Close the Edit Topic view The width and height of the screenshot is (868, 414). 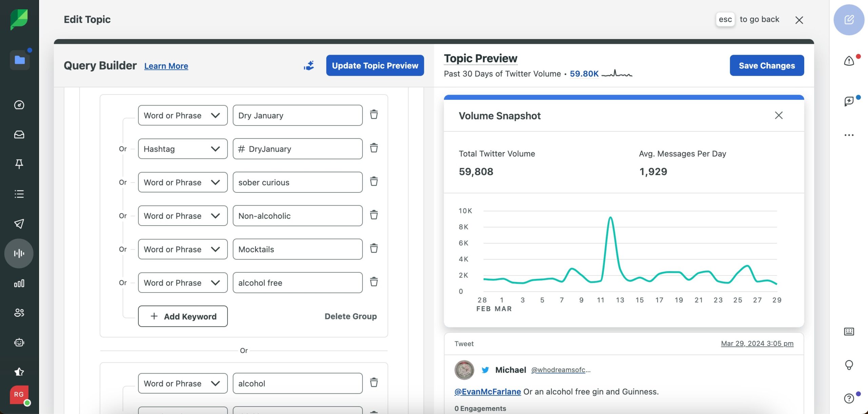coord(799,20)
